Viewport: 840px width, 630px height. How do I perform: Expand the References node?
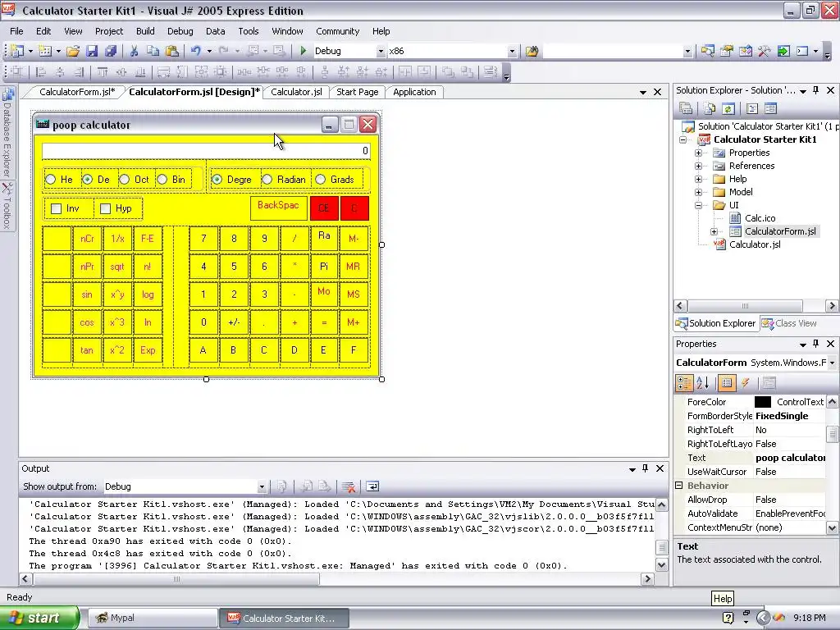pos(699,166)
